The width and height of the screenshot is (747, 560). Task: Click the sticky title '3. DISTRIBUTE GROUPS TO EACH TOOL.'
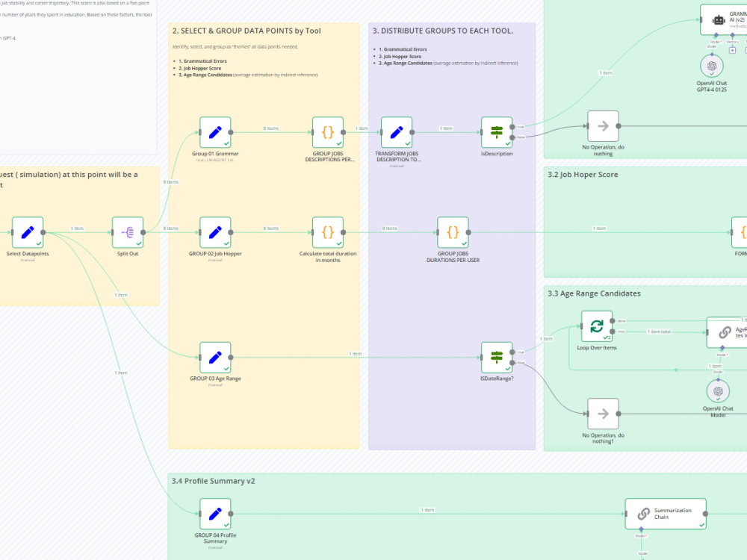tap(442, 31)
